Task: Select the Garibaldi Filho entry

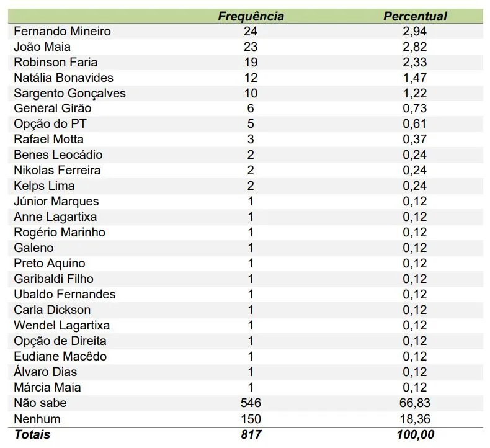Action: click(x=54, y=279)
